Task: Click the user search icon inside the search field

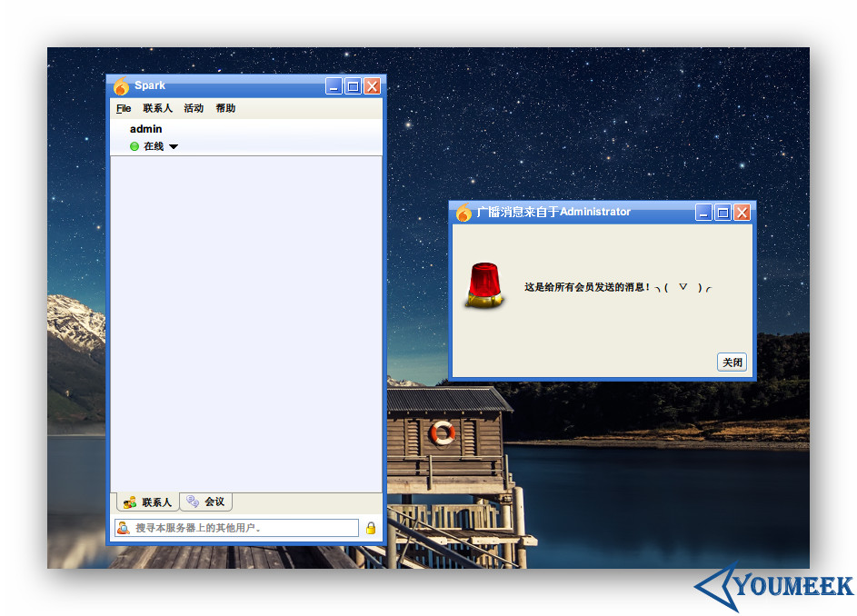Action: click(123, 528)
